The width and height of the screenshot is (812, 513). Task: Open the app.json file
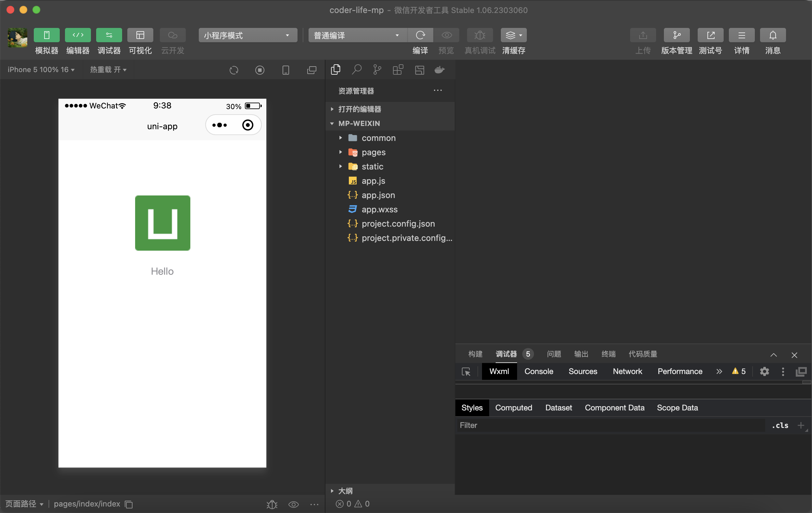pos(390,195)
